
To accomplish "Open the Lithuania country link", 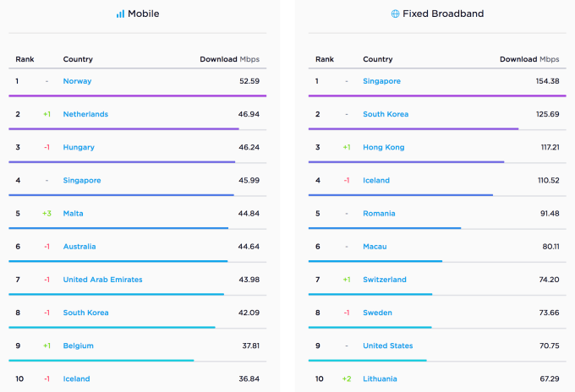I will (x=380, y=378).
